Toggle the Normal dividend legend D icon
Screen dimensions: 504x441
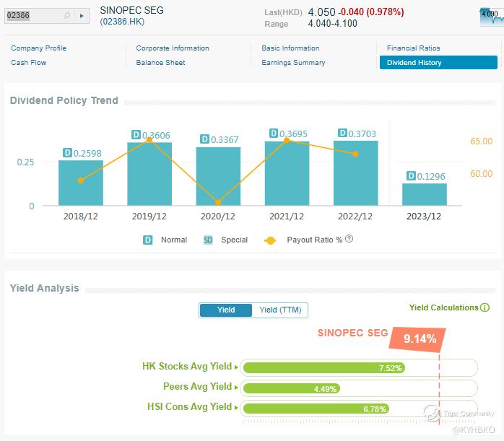point(147,240)
